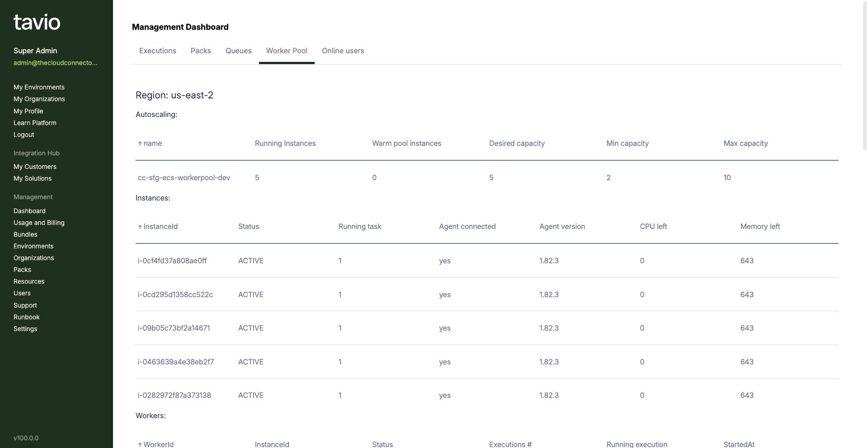Open the Queues tab

click(x=239, y=51)
